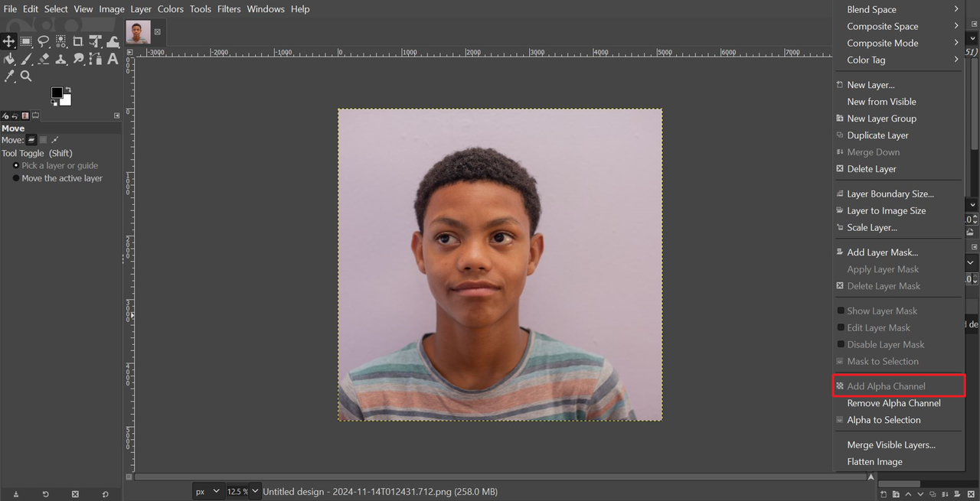Image resolution: width=980 pixels, height=501 pixels.
Task: Select the Color Picker tool
Action: [9, 76]
